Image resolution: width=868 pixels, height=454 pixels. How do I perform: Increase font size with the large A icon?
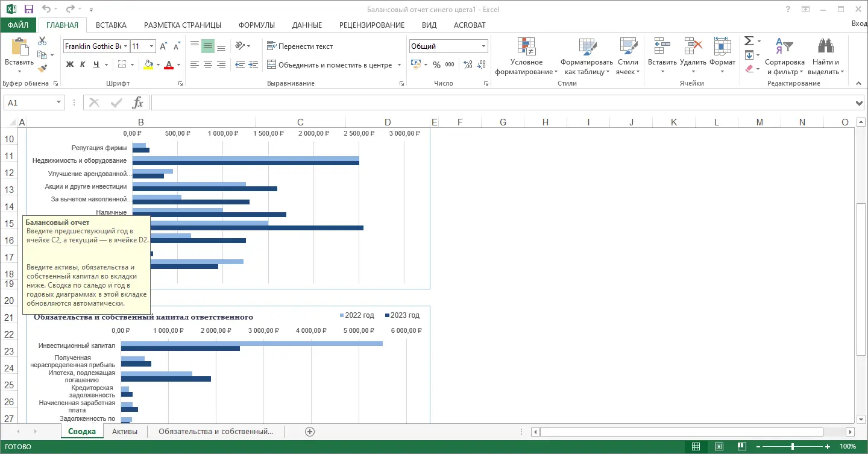[x=165, y=46]
